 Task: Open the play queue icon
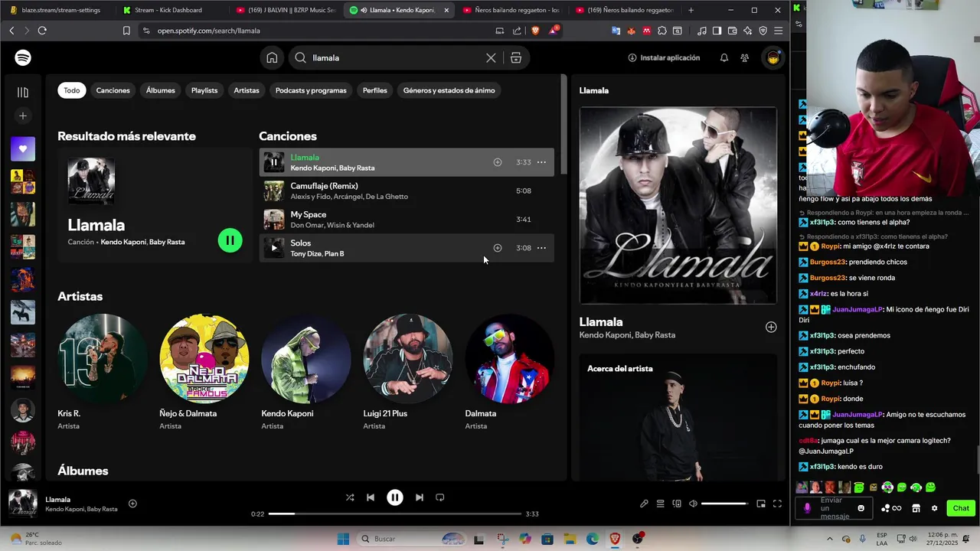point(660,504)
